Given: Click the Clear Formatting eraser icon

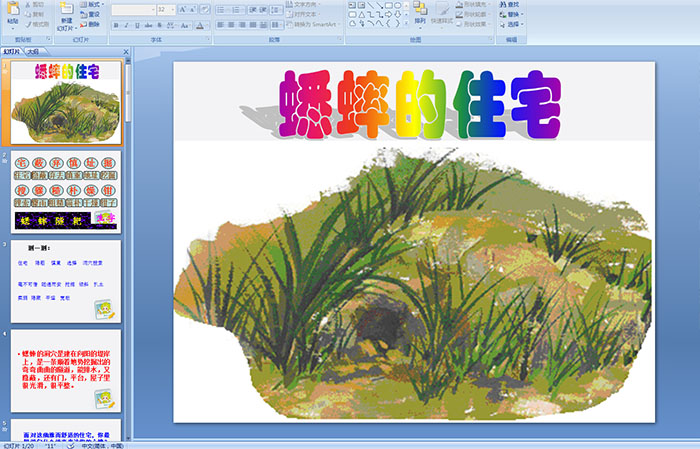Looking at the screenshot, I should click(x=205, y=9).
